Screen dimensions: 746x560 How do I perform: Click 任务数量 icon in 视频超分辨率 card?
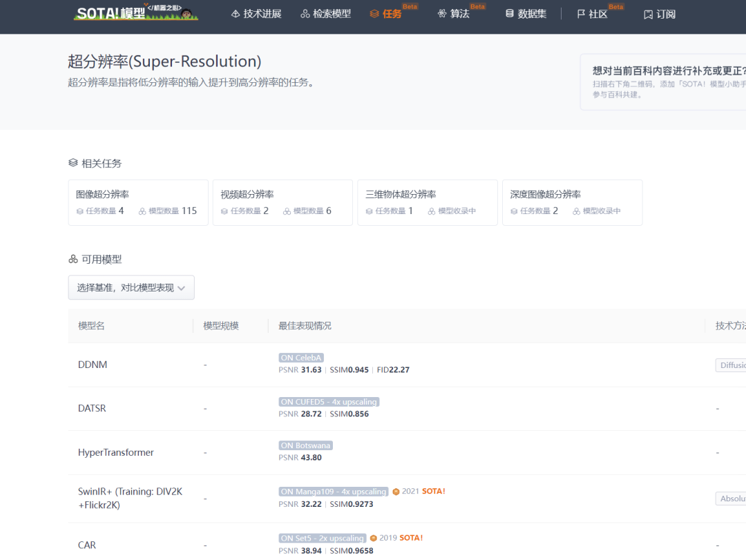click(224, 211)
